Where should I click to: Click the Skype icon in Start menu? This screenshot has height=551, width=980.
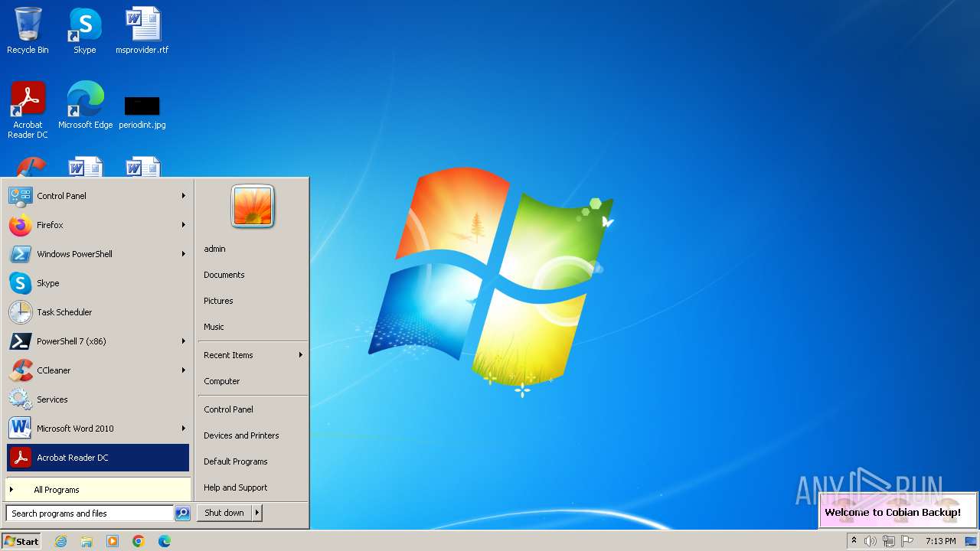(x=21, y=283)
